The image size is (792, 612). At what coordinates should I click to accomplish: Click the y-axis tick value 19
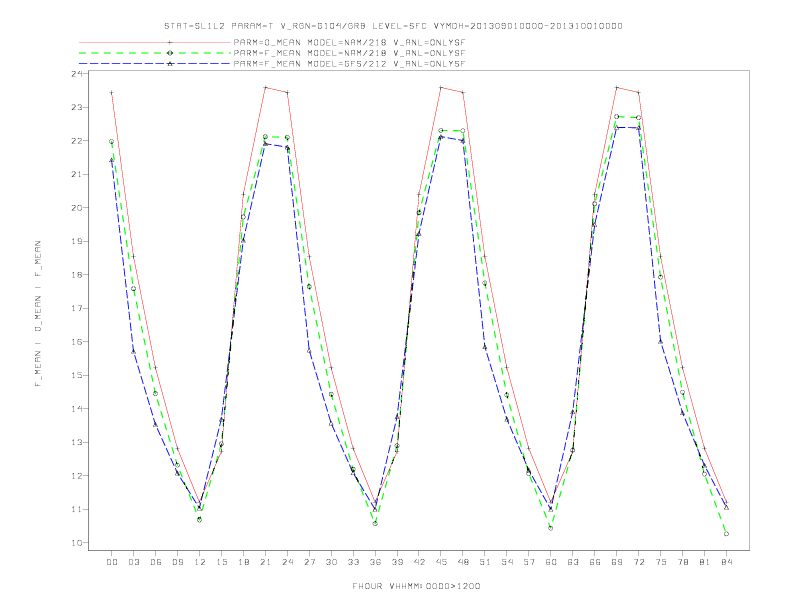click(x=76, y=241)
